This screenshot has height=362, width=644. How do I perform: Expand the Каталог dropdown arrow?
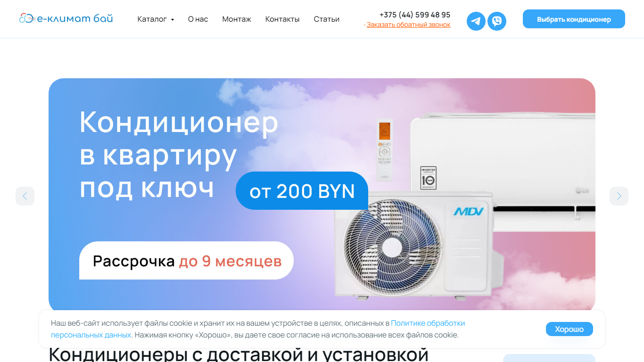pos(173,20)
